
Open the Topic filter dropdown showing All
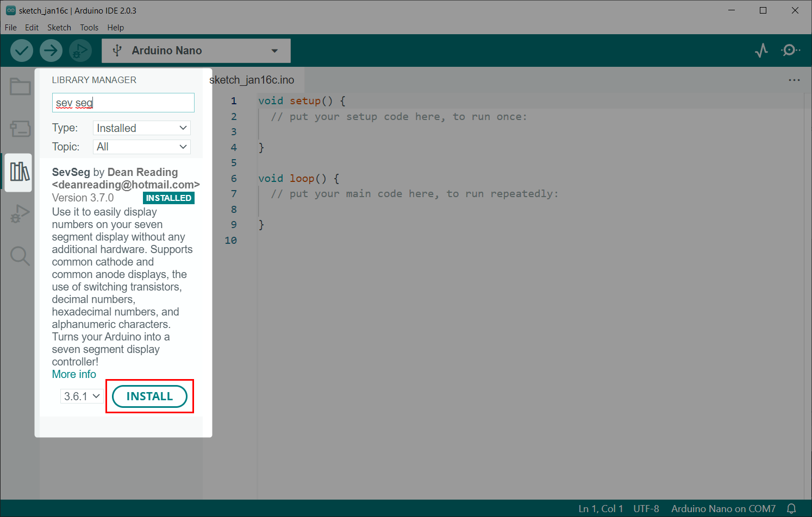point(142,147)
